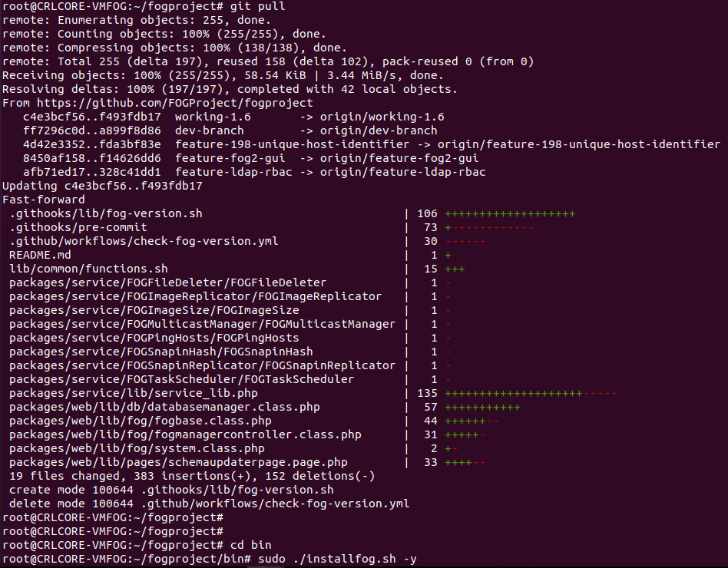Click the .githooks/pre-commit file name

click(78, 227)
